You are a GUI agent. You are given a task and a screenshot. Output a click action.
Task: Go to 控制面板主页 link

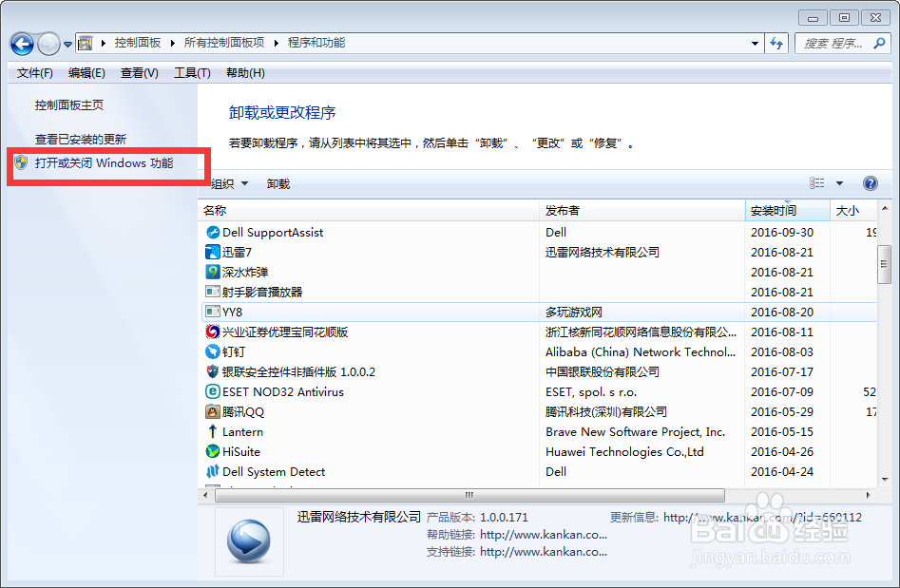pyautogui.click(x=68, y=105)
